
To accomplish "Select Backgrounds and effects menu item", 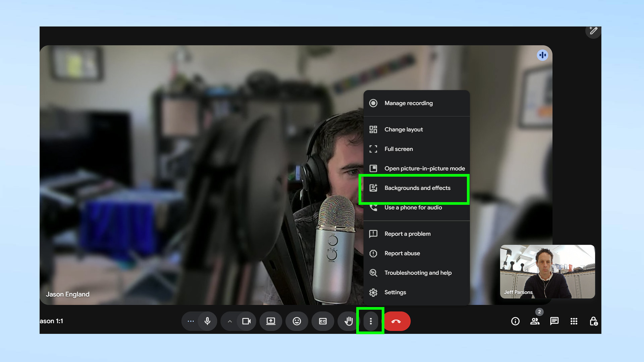I will (417, 188).
